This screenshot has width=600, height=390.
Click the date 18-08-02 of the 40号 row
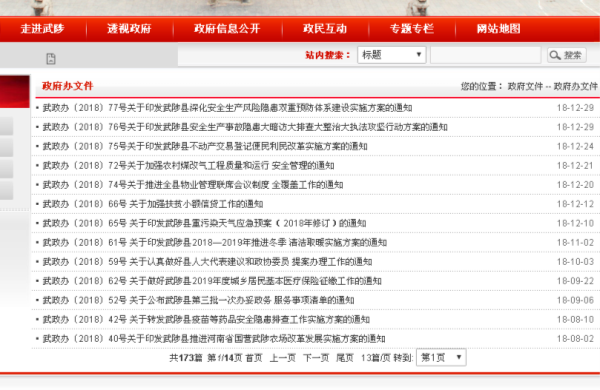tap(575, 339)
